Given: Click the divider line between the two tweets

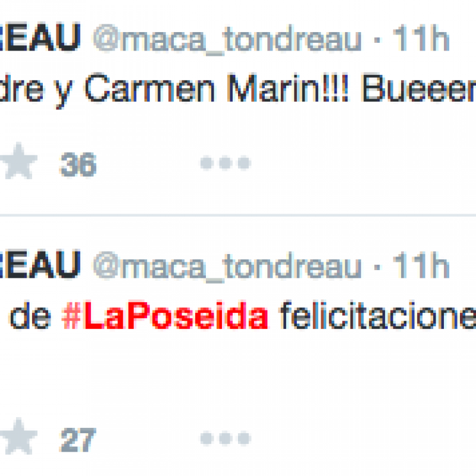Looking at the screenshot, I should (238, 215).
